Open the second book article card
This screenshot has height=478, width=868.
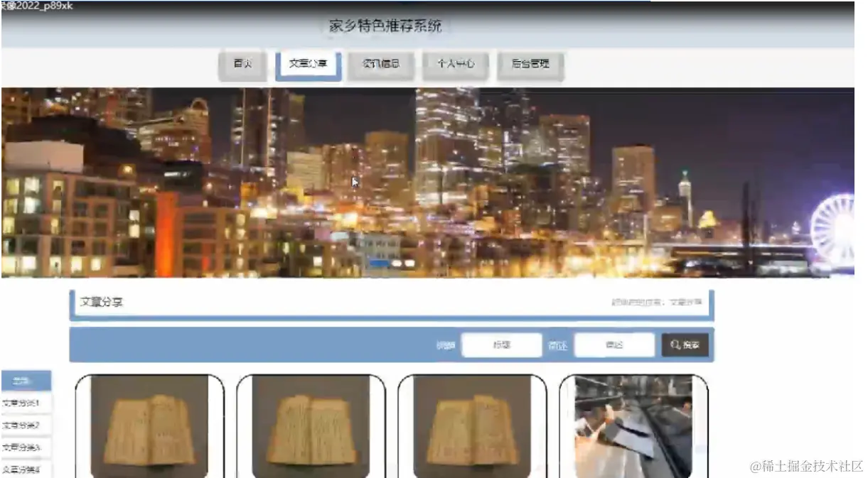point(311,426)
